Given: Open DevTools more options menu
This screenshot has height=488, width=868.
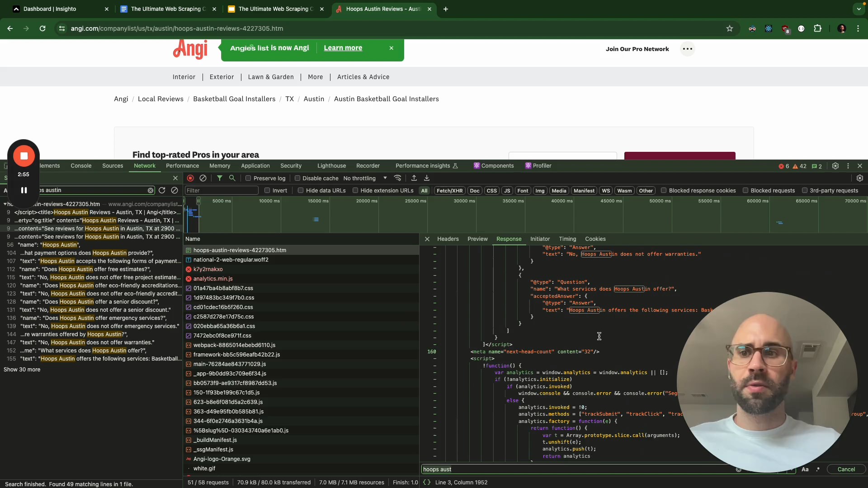Looking at the screenshot, I should click(x=848, y=166).
